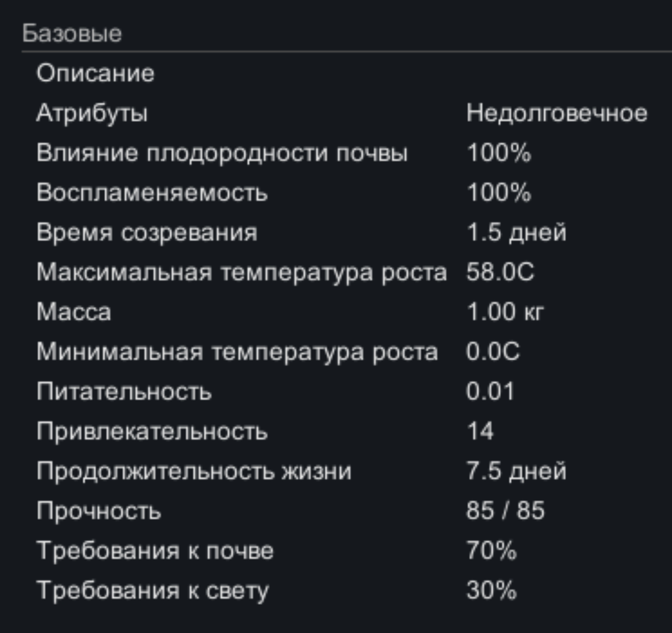672x633 pixels.
Task: Click the Минимальная температура роста label
Action: point(237,351)
